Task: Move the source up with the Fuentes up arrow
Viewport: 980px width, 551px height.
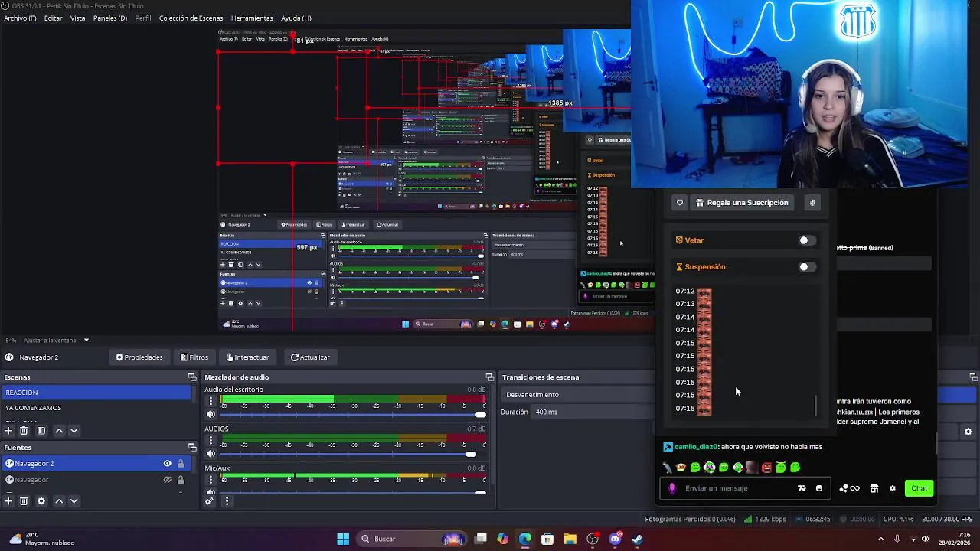Action: [59, 501]
